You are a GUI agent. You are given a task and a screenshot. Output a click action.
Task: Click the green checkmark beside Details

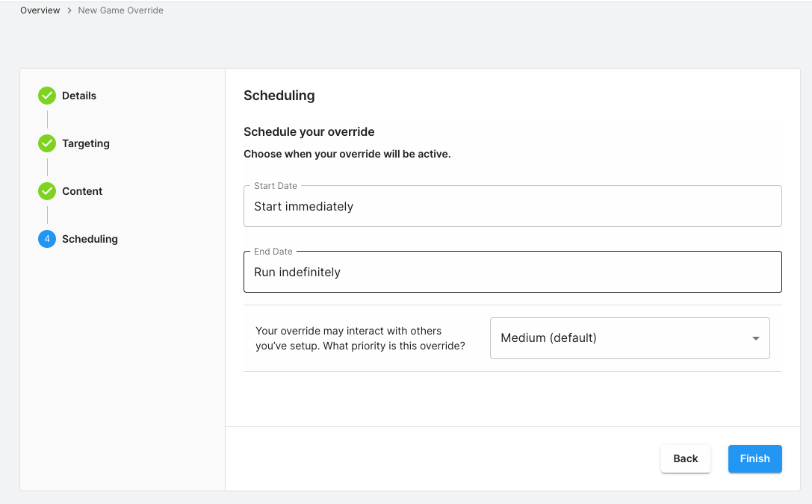[47, 96]
